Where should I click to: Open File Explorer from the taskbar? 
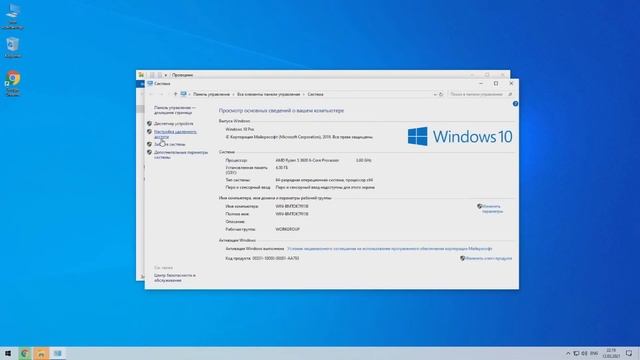click(41, 353)
